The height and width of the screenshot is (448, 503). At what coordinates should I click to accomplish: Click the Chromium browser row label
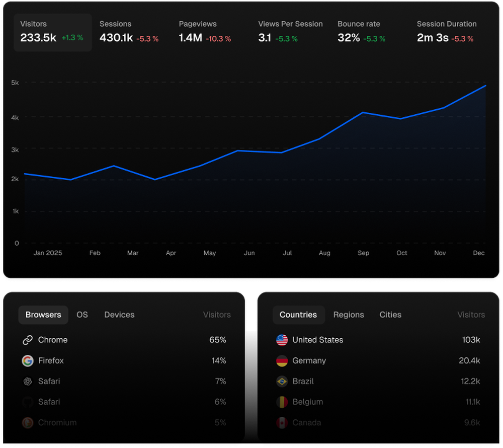click(x=57, y=423)
